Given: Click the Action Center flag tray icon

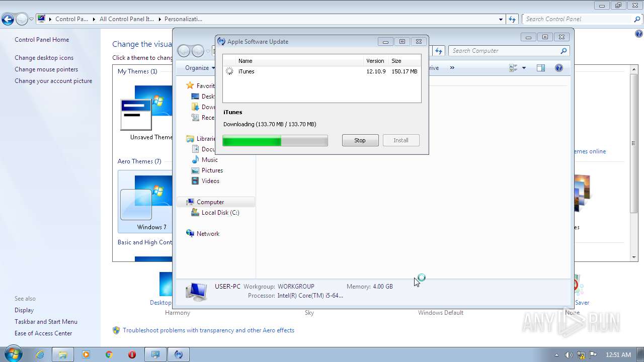Looking at the screenshot, I should 593,354.
